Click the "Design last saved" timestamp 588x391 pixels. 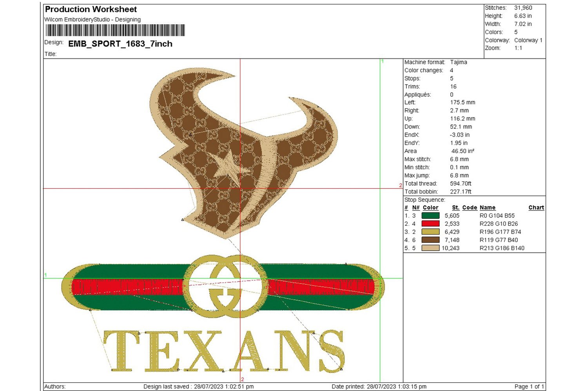(198, 387)
